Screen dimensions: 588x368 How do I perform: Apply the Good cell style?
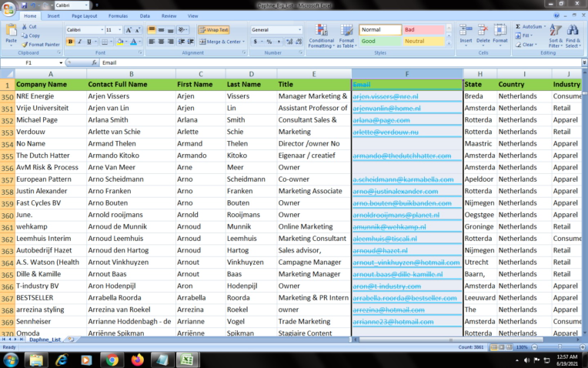tap(380, 42)
